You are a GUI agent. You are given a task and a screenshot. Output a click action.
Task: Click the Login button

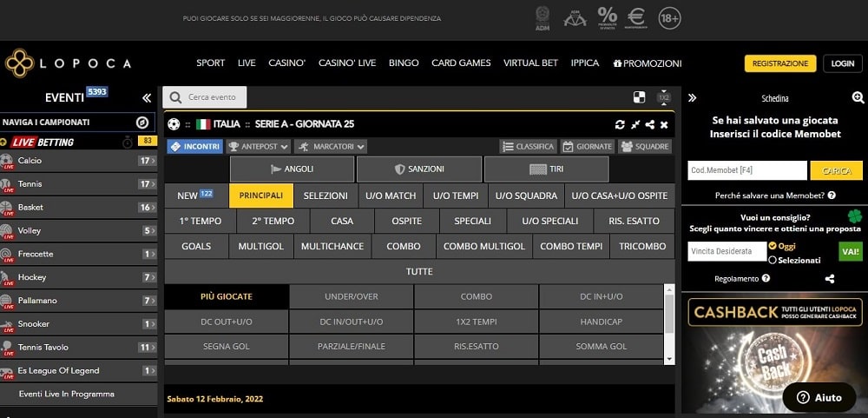tap(843, 63)
